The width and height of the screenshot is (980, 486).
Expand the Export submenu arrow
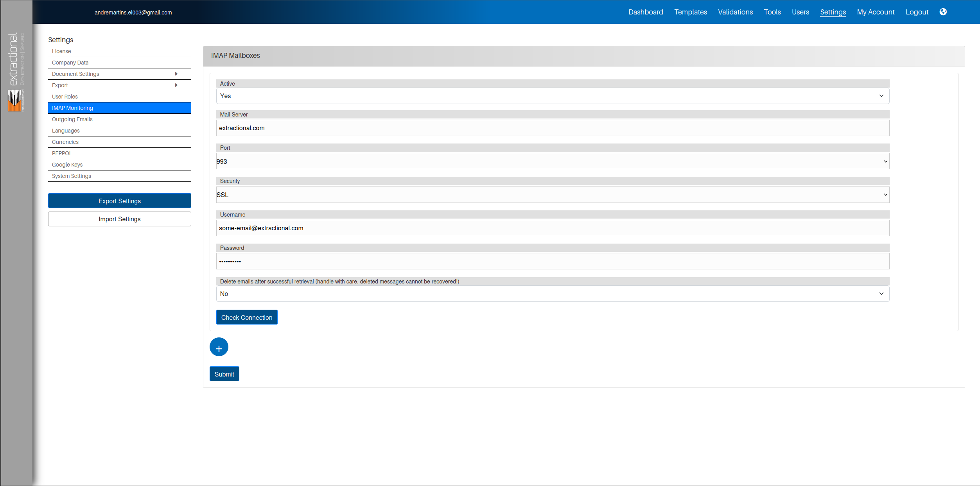point(176,85)
